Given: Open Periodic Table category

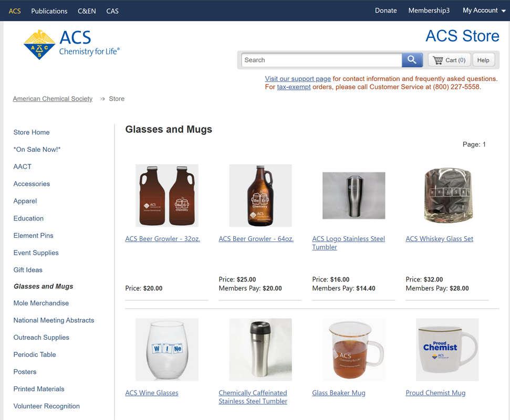Looking at the screenshot, I should point(35,355).
